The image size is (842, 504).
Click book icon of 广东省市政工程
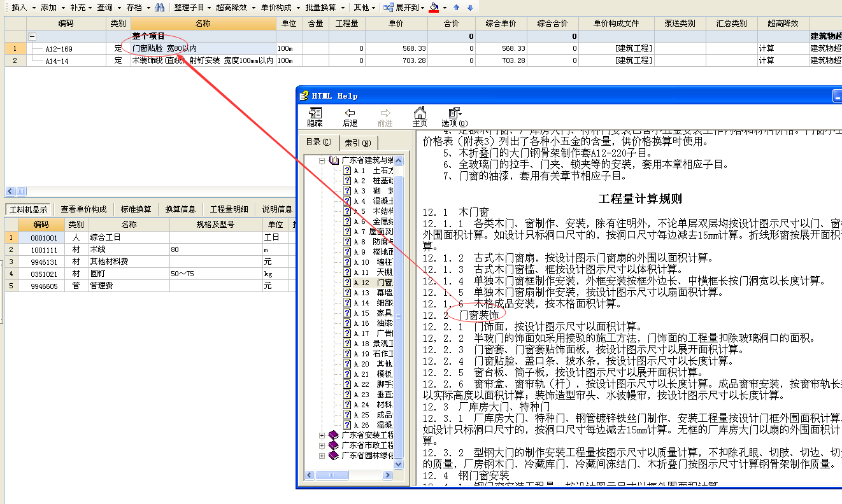tap(334, 445)
